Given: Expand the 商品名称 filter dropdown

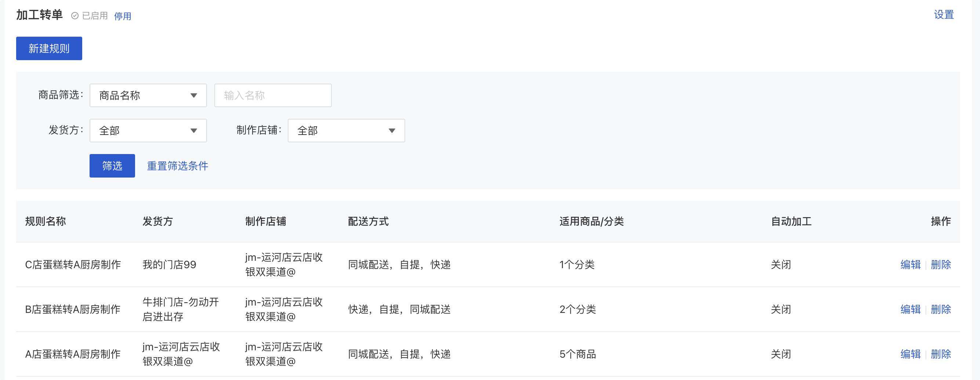Looking at the screenshot, I should point(148,95).
